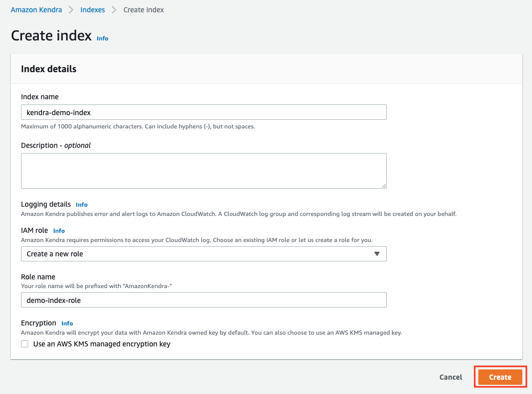Click the 'Amazon Kendra will encrypt your data' text
This screenshot has height=394, width=532.
211,333
